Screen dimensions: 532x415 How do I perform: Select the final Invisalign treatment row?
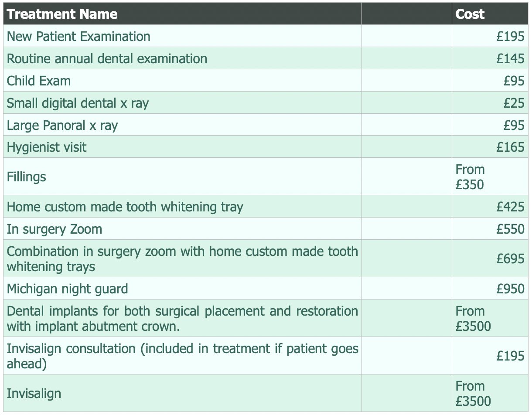266,394
